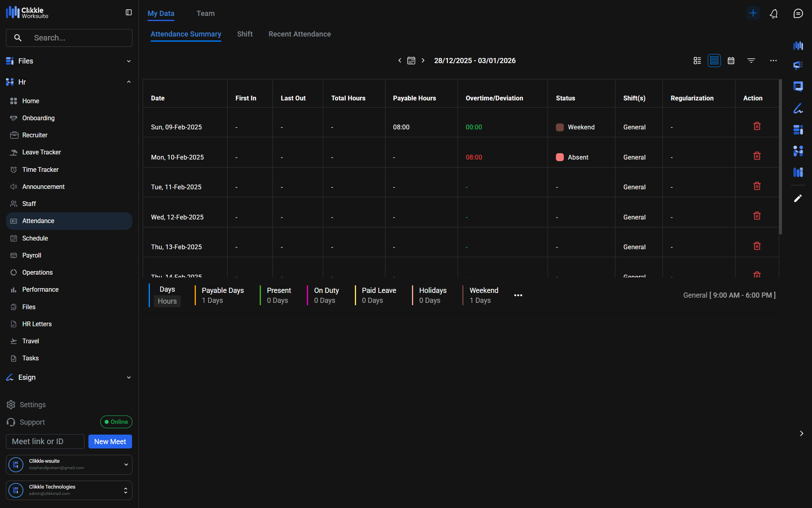Open the notifications bell
The width and height of the screenshot is (812, 508).
click(x=774, y=13)
